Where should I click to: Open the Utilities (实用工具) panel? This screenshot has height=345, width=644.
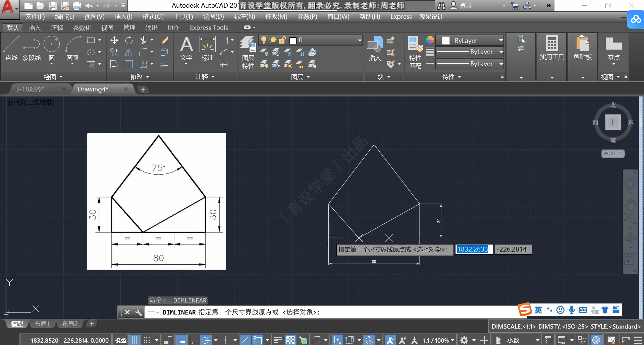552,49
